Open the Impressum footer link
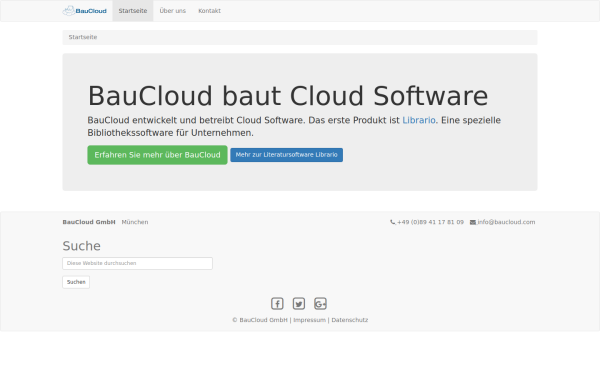Screen dimensions: 600x375 click(x=309, y=320)
